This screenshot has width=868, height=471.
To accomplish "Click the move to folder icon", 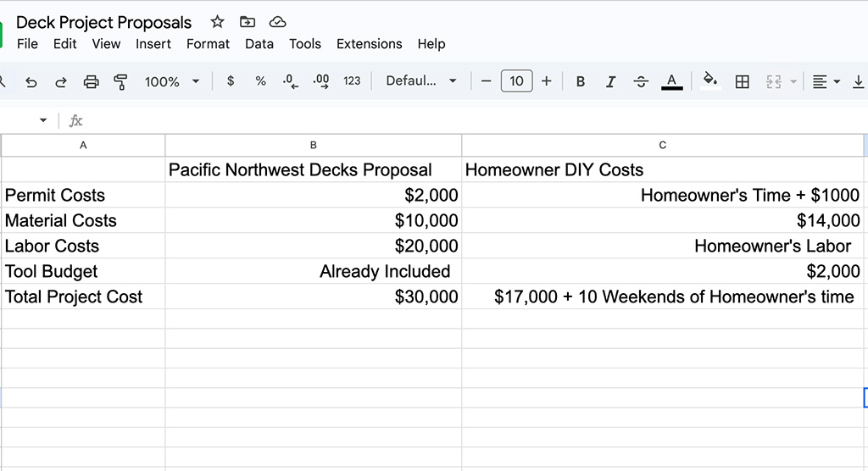I will (x=247, y=22).
